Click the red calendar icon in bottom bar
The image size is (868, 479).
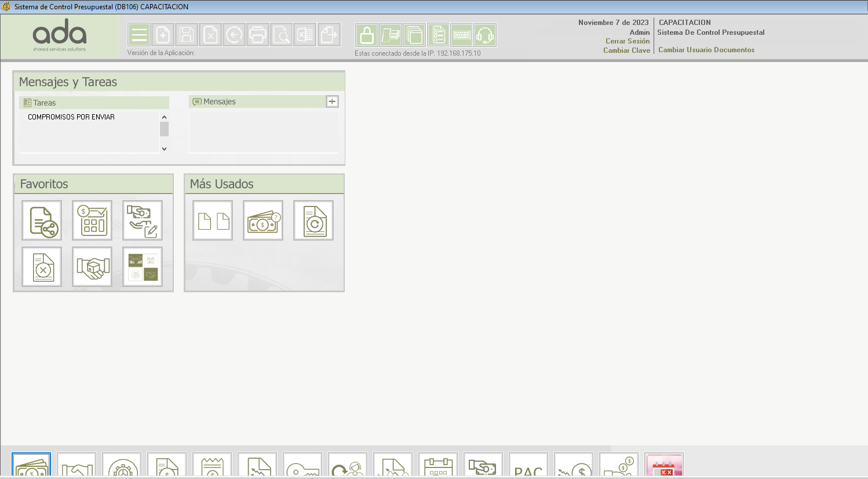[x=664, y=466]
